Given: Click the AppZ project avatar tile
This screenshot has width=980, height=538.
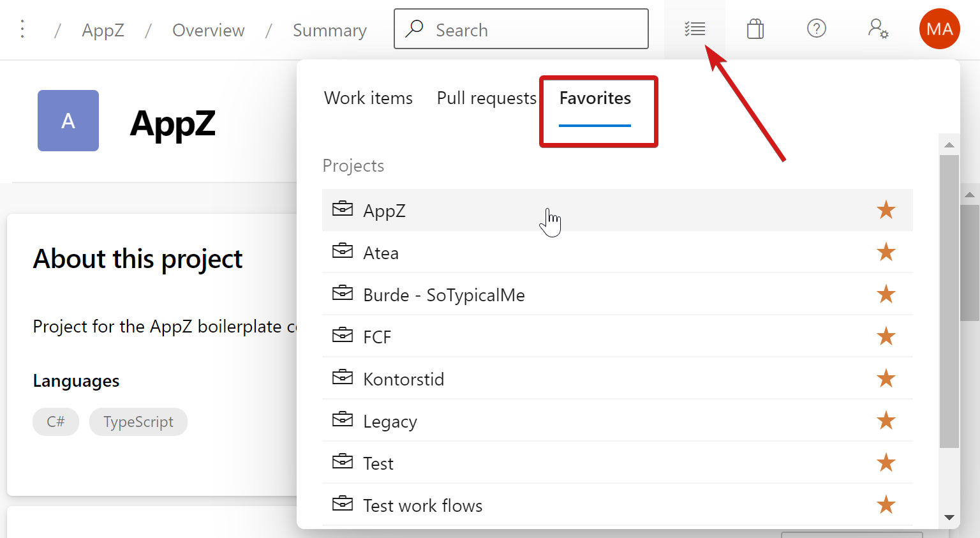Looking at the screenshot, I should (x=68, y=121).
